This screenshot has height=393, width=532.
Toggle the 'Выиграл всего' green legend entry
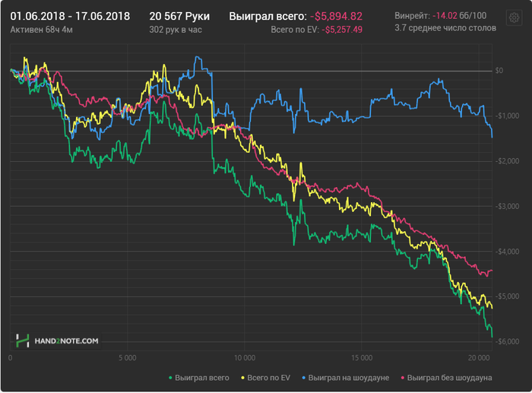pos(199,378)
